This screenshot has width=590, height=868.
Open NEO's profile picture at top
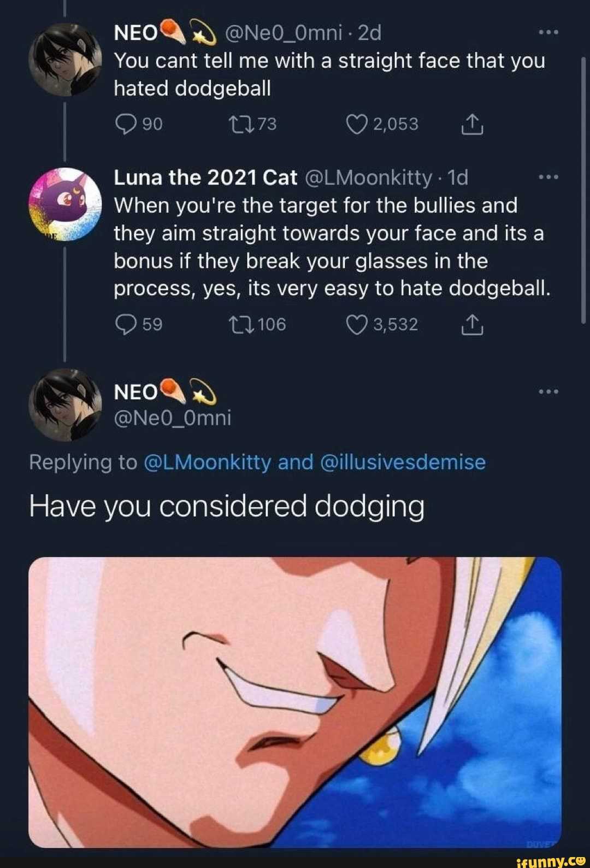tap(65, 60)
